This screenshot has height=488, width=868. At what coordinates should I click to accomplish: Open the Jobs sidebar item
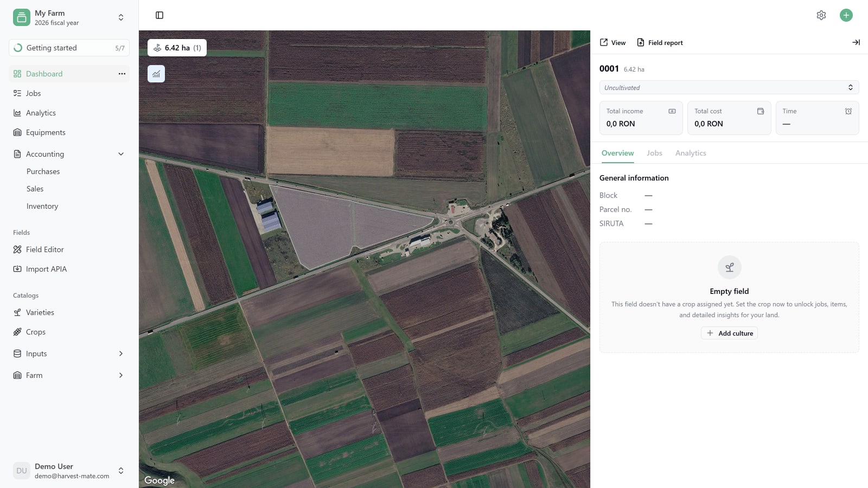(69, 93)
